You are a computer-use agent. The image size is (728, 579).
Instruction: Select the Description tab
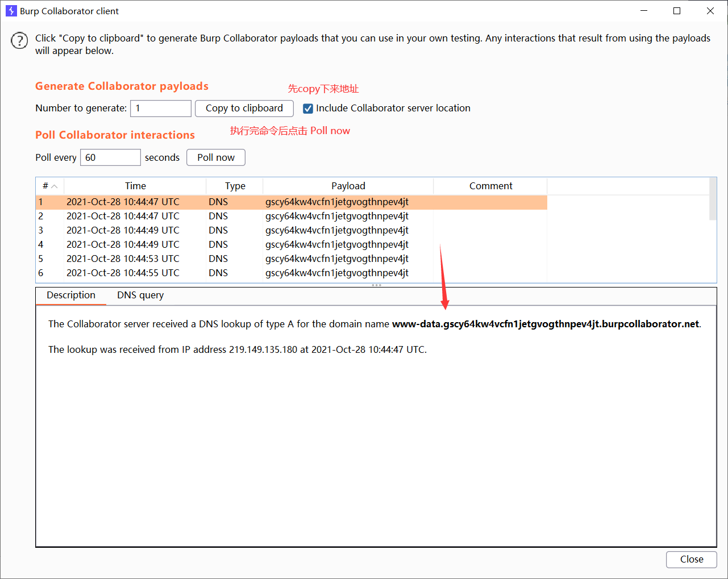click(71, 295)
